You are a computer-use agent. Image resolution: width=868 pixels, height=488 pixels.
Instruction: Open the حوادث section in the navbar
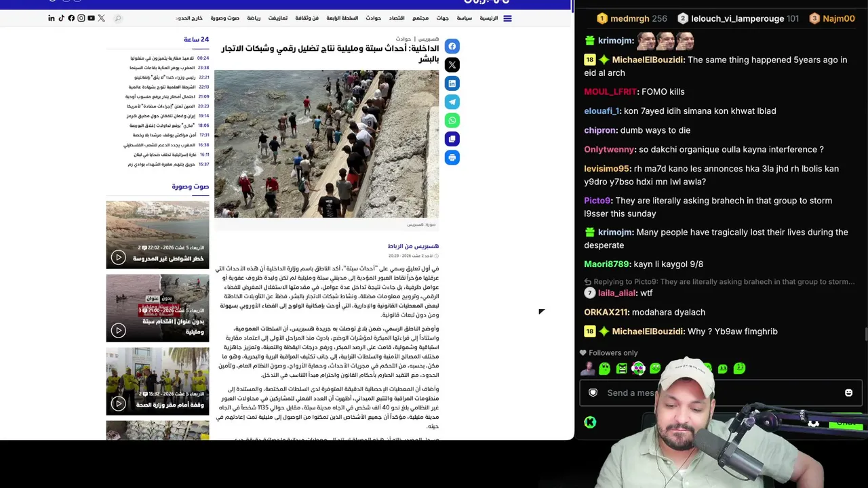[x=374, y=18]
